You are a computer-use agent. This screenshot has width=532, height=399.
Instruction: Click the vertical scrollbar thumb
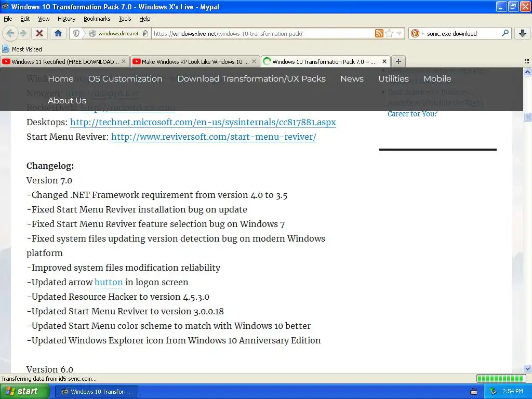click(x=527, y=117)
